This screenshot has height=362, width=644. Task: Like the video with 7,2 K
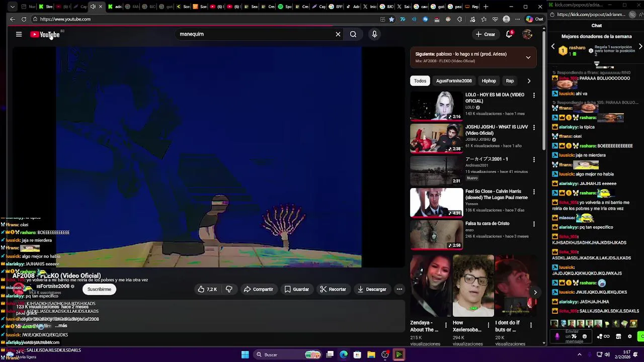click(x=207, y=289)
